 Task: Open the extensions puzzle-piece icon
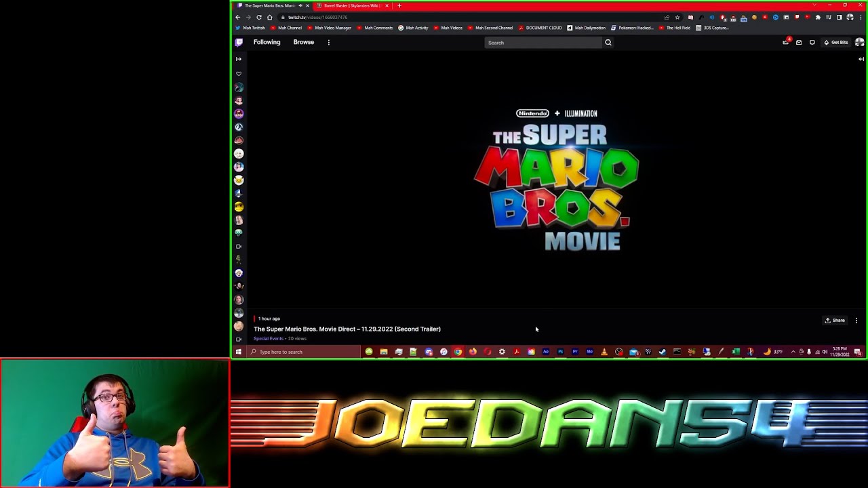click(818, 17)
